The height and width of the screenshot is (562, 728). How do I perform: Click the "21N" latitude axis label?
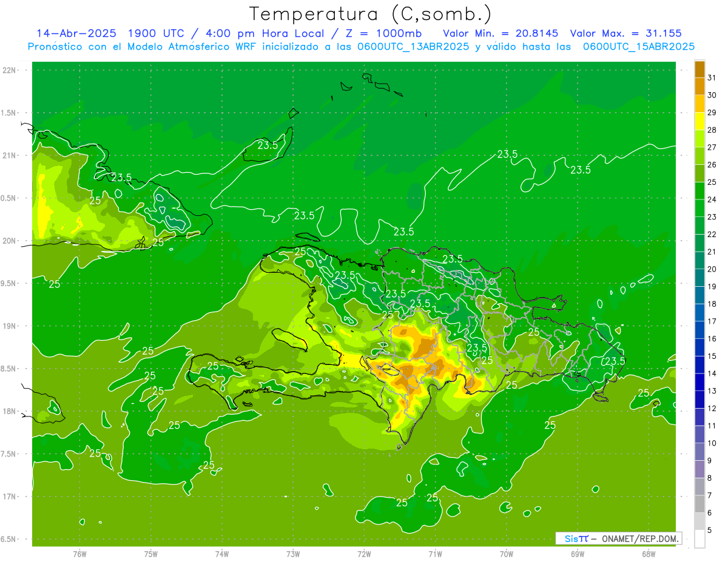point(9,156)
